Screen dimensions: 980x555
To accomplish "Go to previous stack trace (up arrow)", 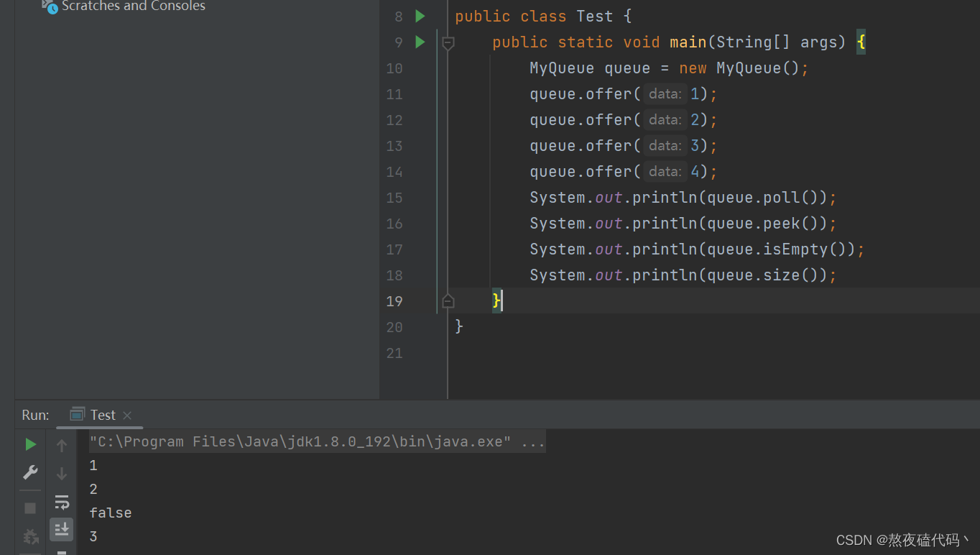I will pos(62,446).
